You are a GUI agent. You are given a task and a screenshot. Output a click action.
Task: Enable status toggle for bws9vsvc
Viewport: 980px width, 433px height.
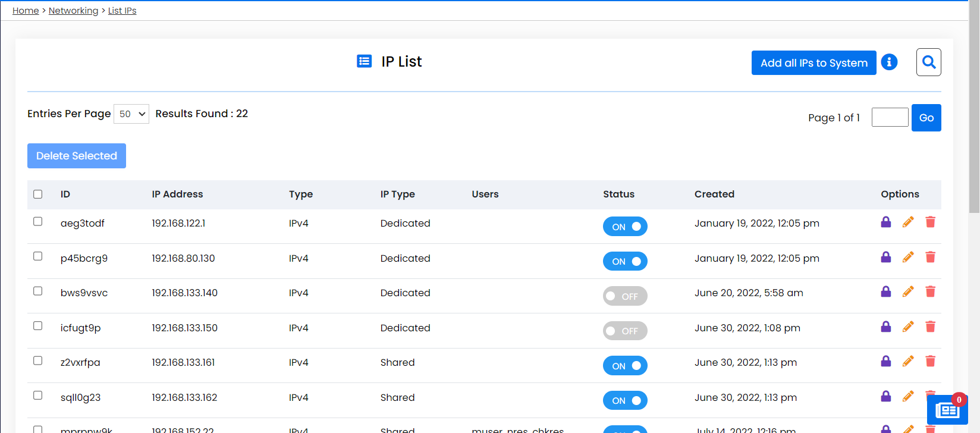[625, 296]
